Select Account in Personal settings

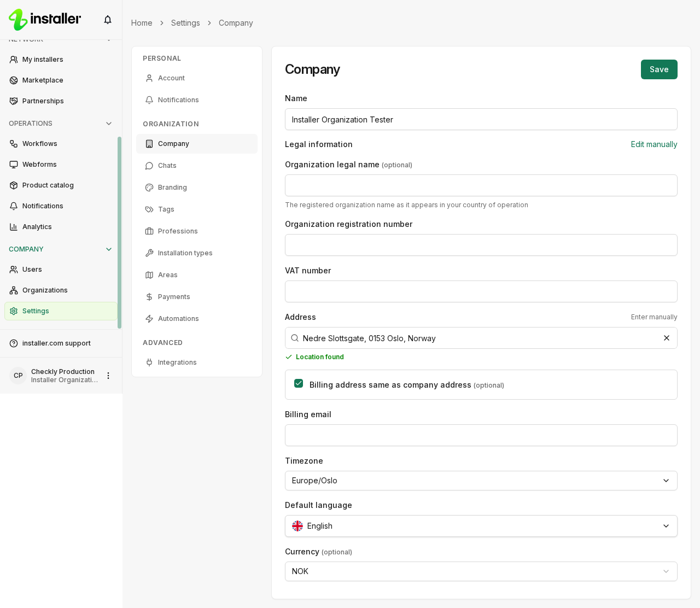click(x=197, y=78)
